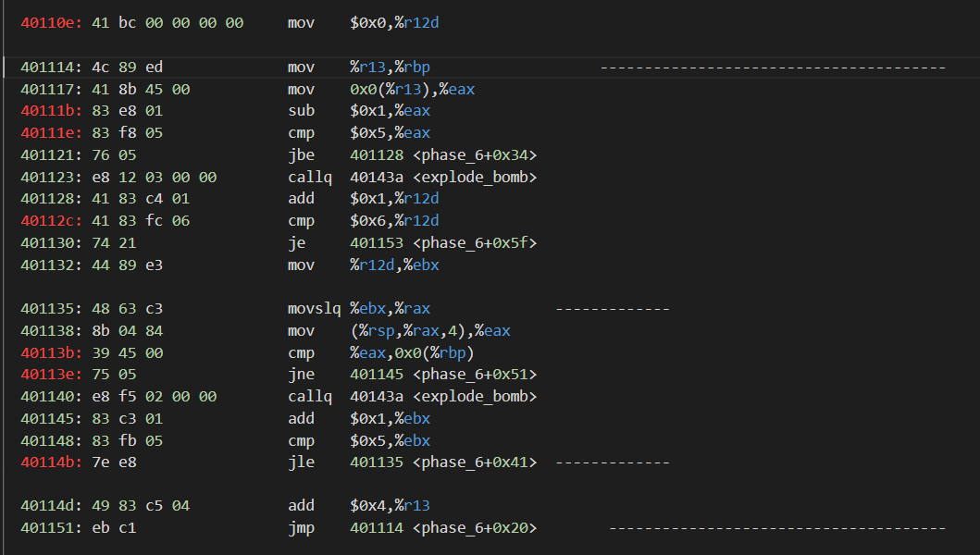Click red address 40111b
980x555 pixels.
coord(52,111)
